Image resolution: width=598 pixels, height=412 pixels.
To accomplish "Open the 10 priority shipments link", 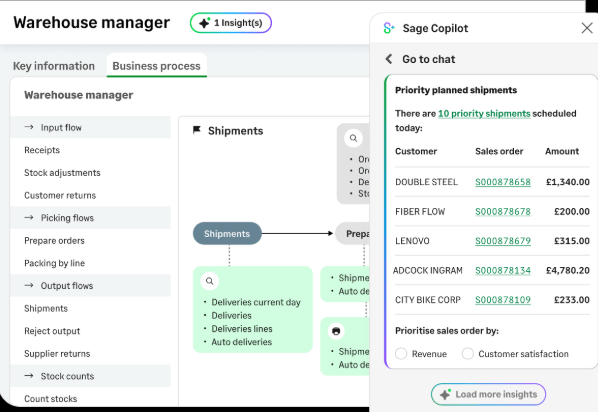I will coord(484,114).
